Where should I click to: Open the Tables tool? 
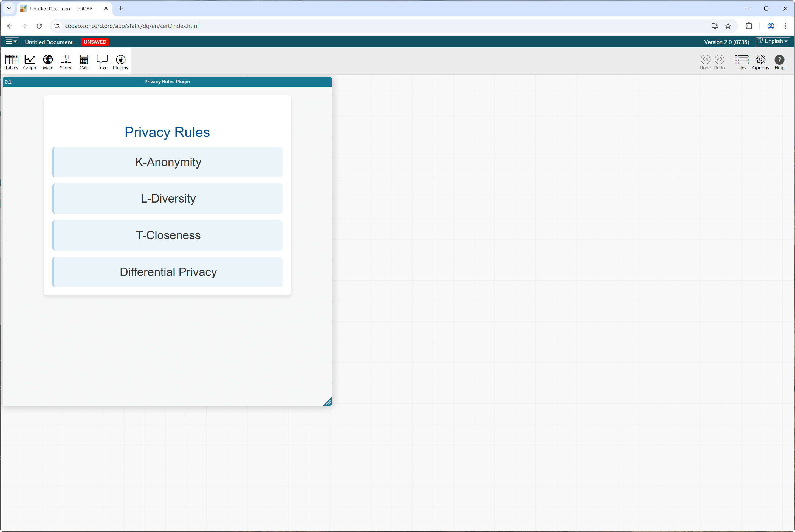pos(12,62)
